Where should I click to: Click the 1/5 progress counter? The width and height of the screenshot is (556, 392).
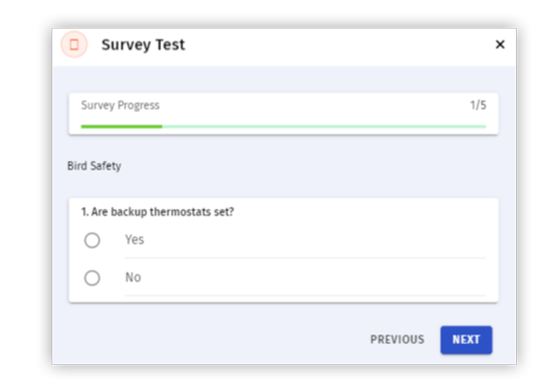click(x=478, y=105)
